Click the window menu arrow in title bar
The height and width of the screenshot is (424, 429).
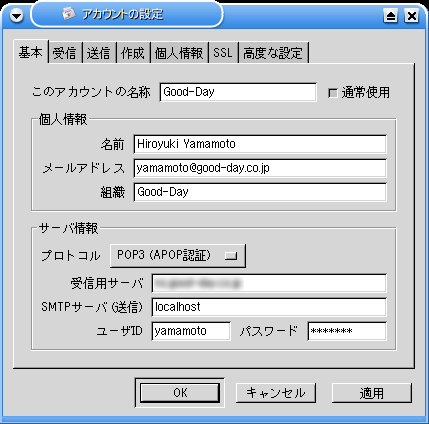click(16, 15)
